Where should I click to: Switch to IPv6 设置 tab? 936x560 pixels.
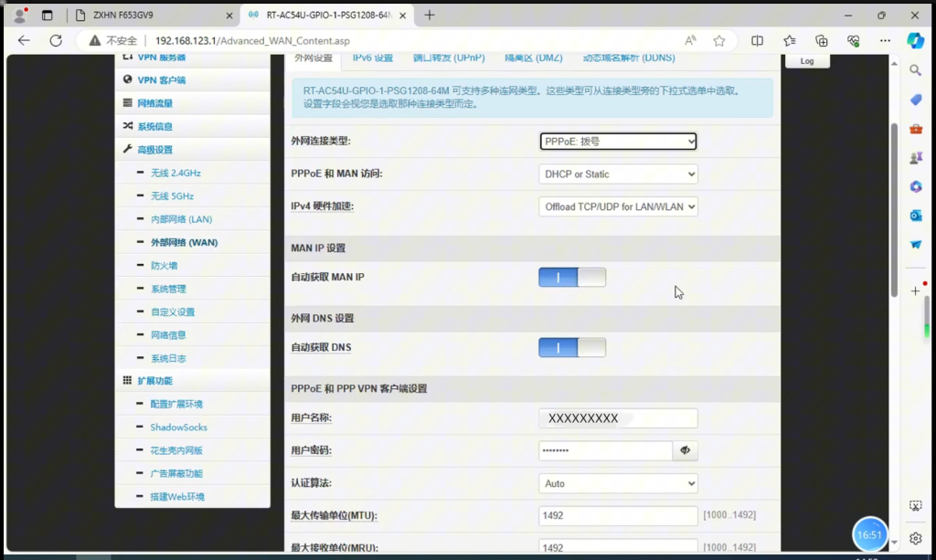point(373,58)
